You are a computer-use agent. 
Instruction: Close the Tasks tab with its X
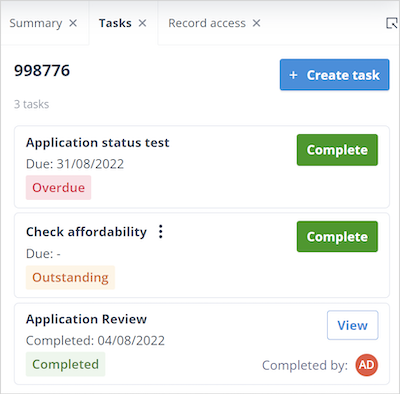(142, 23)
